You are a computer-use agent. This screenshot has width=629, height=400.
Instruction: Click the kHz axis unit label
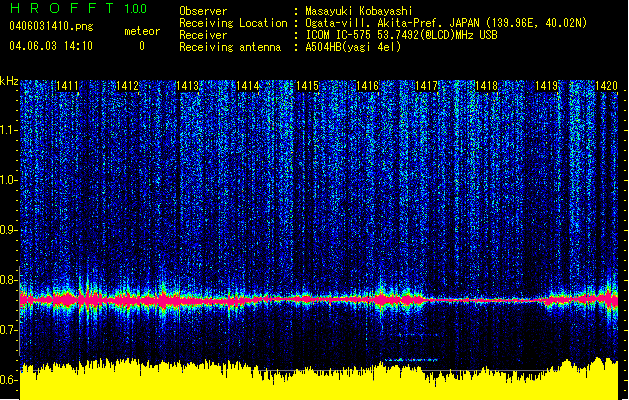tap(9, 81)
